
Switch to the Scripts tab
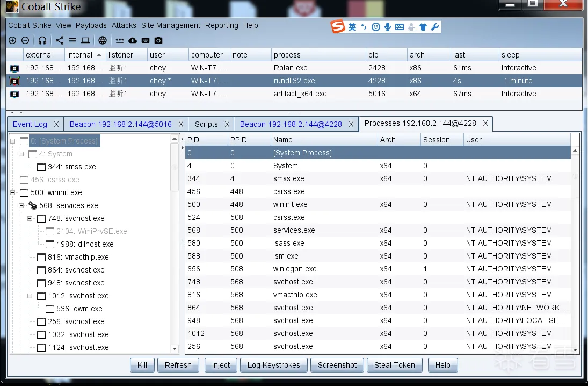(206, 124)
